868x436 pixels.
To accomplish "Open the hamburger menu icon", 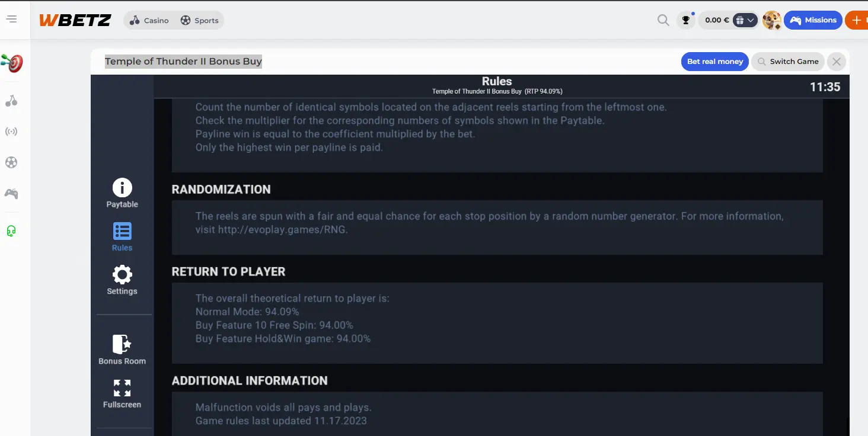I will [11, 20].
